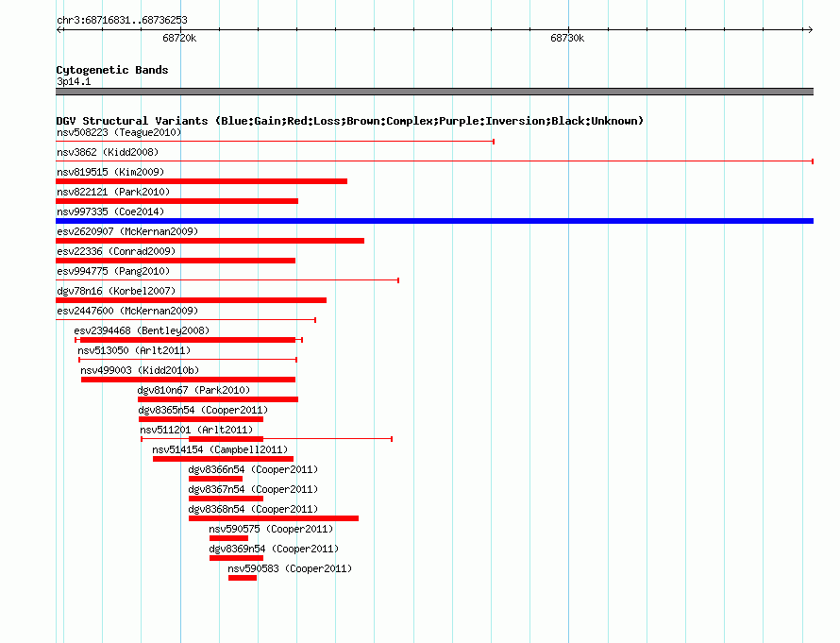The height and width of the screenshot is (643, 840).
Task: Click the thin red line for nsv508223
Action: pos(275,142)
